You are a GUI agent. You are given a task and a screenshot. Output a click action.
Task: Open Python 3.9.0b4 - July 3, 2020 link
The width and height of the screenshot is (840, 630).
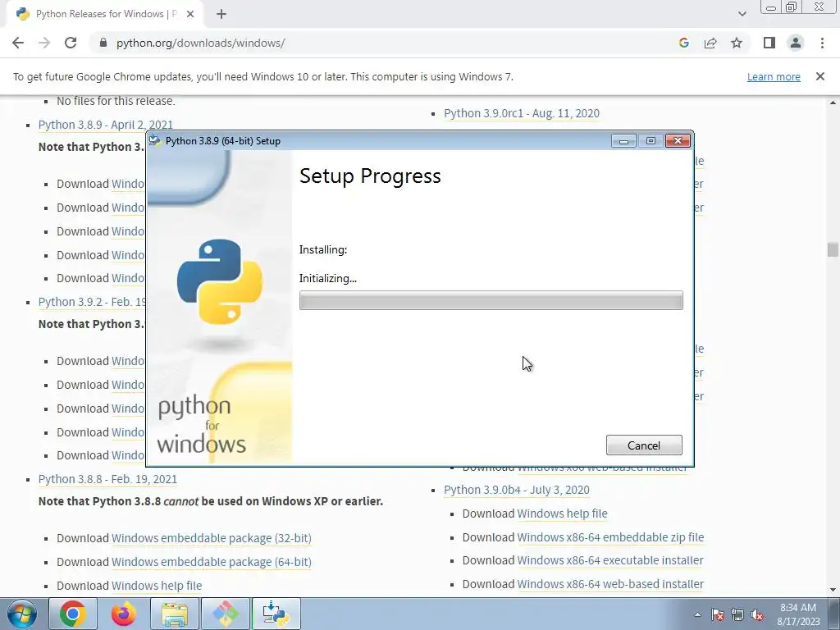coord(517,490)
